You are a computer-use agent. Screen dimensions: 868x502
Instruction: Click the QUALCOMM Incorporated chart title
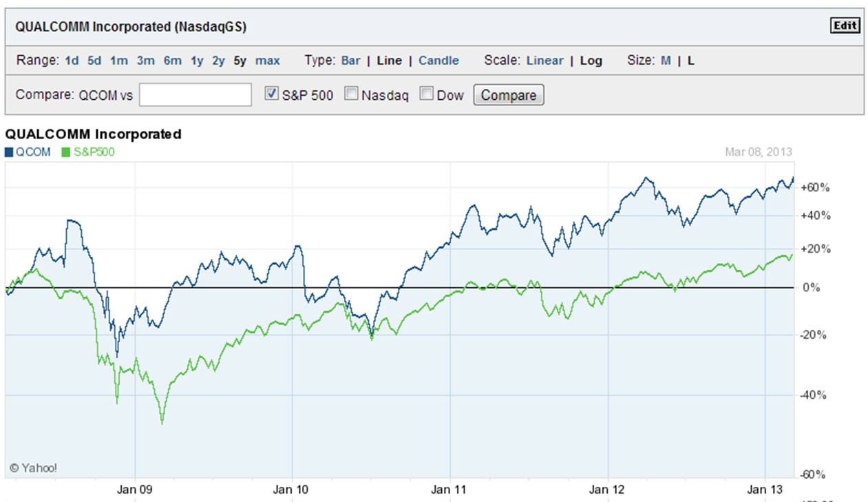click(x=94, y=134)
